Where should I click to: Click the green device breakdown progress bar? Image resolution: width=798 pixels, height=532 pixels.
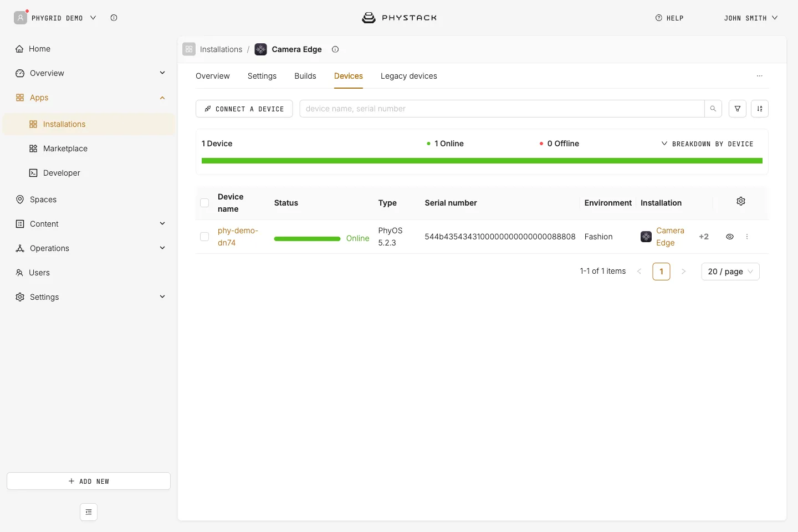click(x=482, y=161)
